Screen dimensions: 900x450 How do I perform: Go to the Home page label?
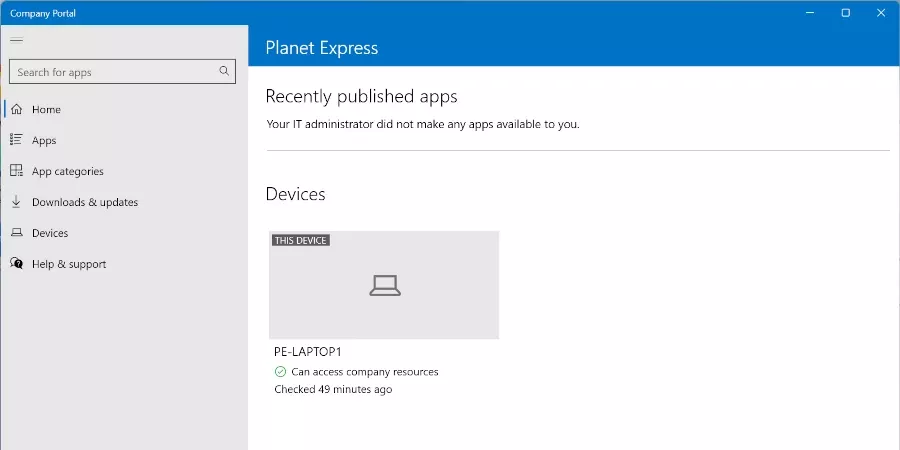46,110
